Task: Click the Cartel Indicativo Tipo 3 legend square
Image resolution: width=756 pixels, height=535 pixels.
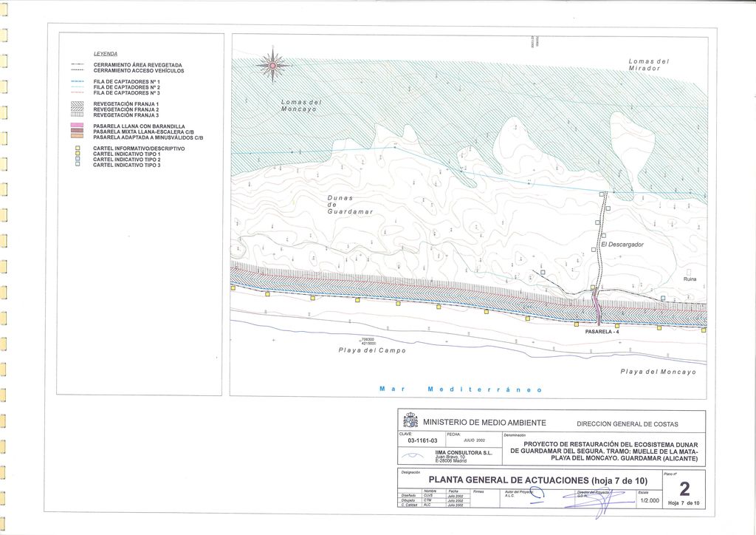Action: coord(77,165)
